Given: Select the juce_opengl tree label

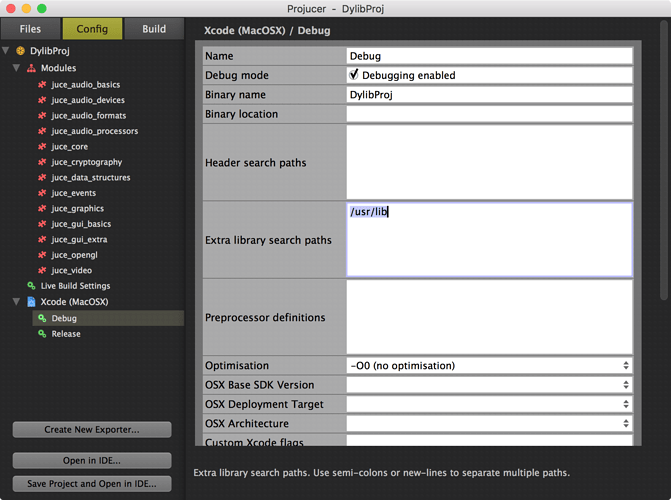Looking at the screenshot, I should [74, 255].
